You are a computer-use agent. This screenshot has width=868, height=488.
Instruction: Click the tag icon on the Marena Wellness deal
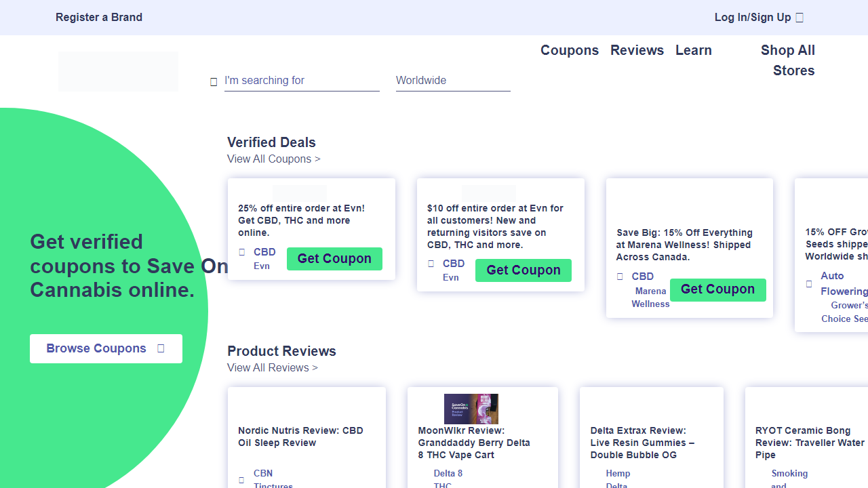pyautogui.click(x=620, y=277)
